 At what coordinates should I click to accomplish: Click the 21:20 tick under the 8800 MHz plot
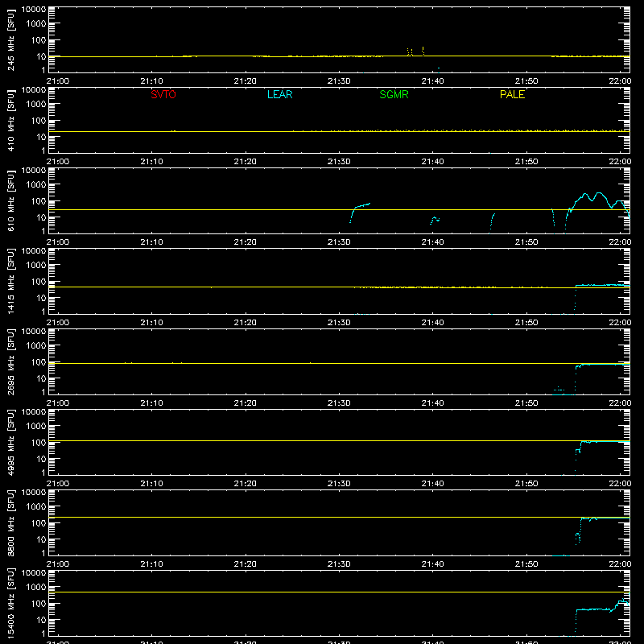tap(246, 564)
